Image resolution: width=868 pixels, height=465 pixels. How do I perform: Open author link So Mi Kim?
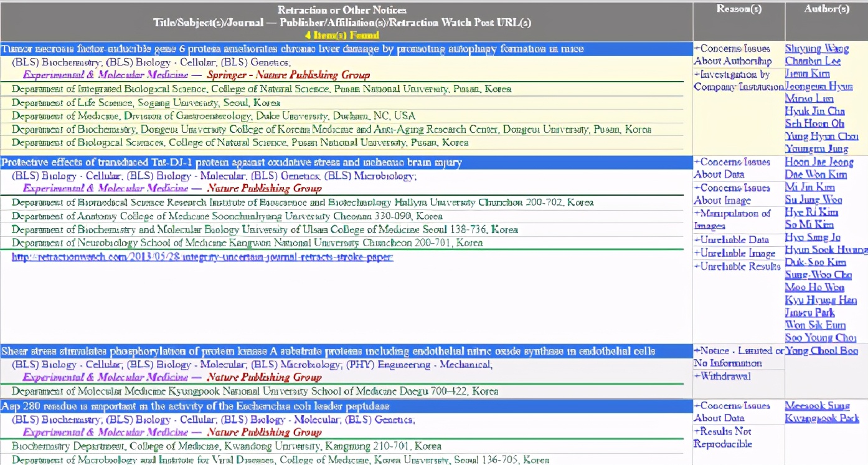coord(809,224)
